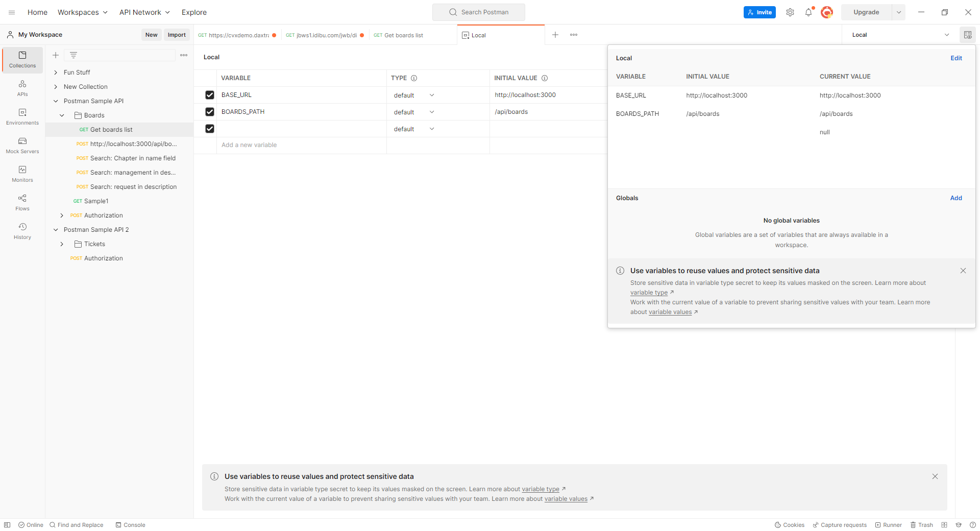
Task: Open the hamburger menu icon
Action: click(12, 12)
